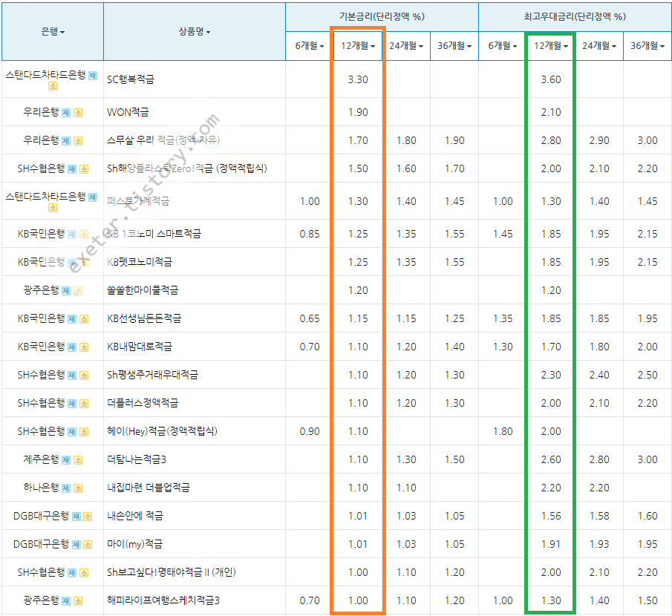Open the 쏠쏠한마이쿨적금 product name

(x=143, y=290)
